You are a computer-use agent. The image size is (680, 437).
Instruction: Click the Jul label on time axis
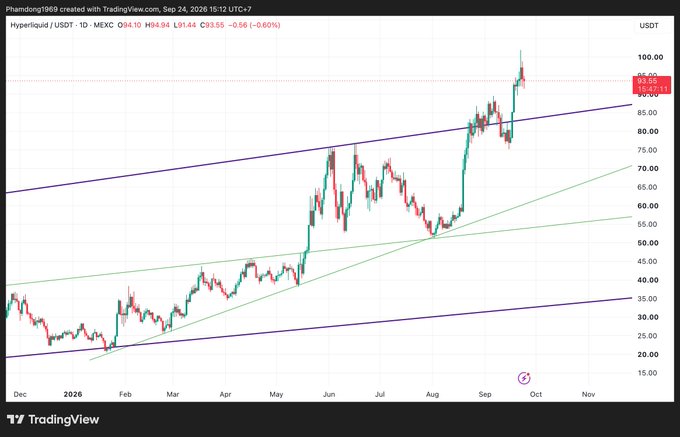tap(380, 395)
